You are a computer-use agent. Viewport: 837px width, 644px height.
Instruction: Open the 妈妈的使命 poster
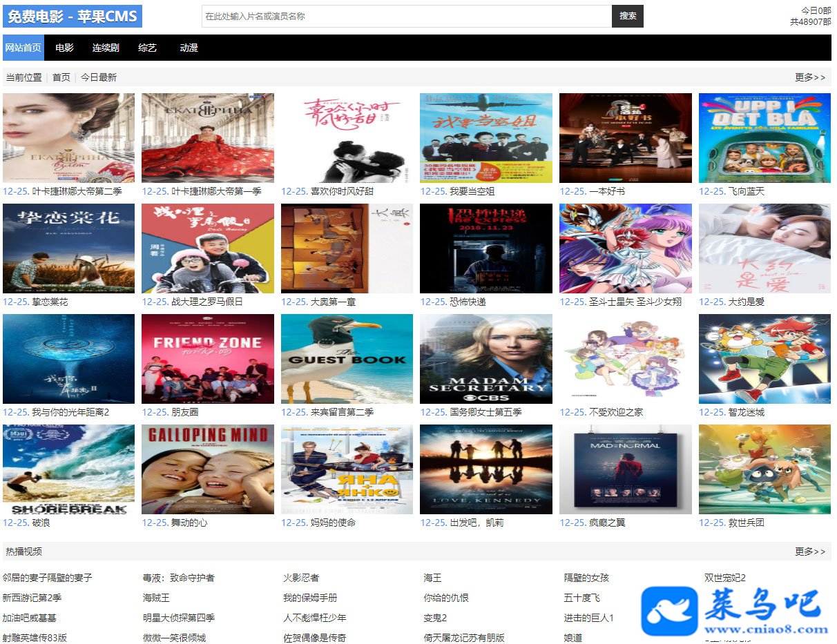[347, 469]
